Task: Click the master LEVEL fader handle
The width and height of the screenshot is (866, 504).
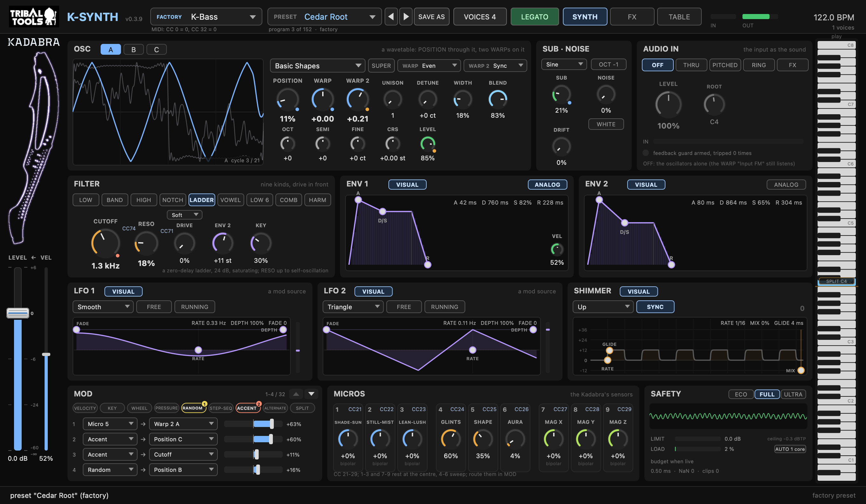Action: click(x=18, y=313)
